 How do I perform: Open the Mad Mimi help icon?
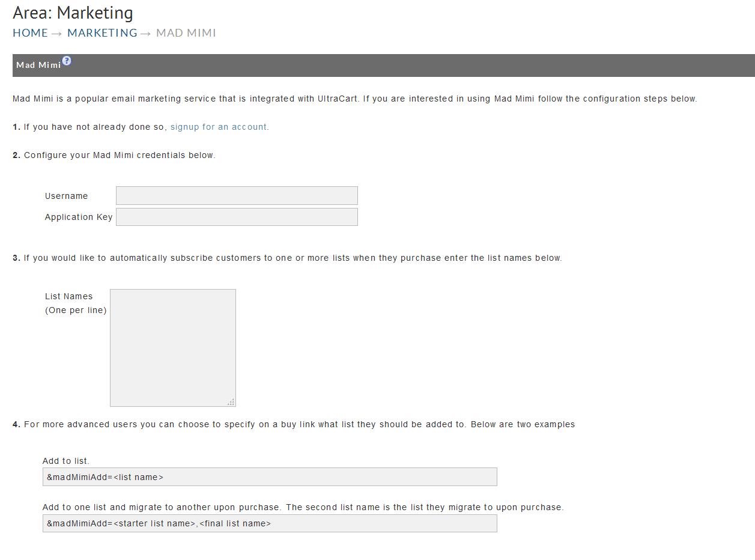[x=67, y=61]
